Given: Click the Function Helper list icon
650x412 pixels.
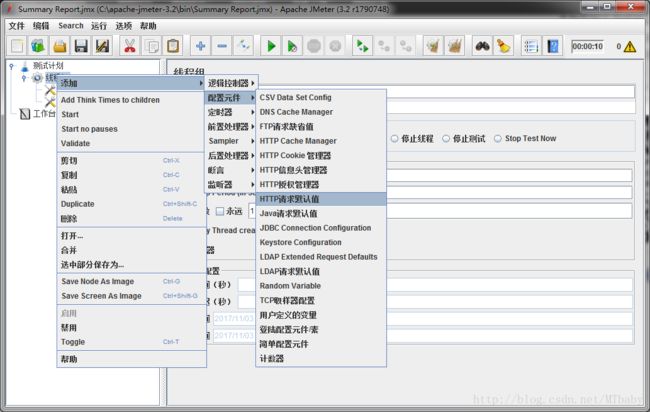Looking at the screenshot, I should click(x=531, y=46).
